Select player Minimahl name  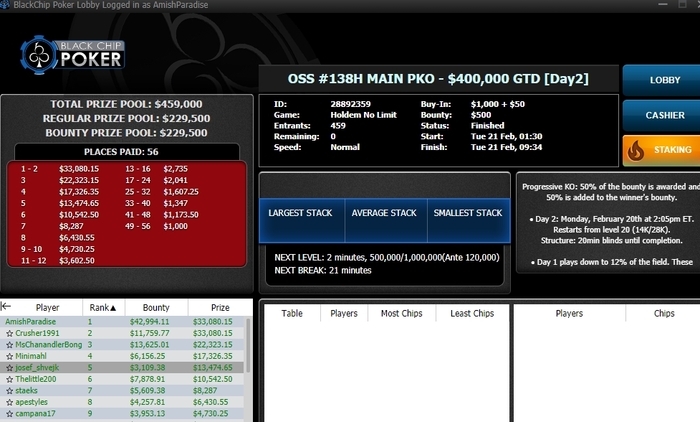click(31, 356)
